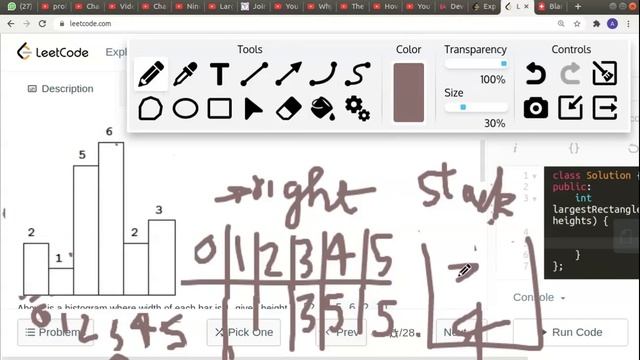Viewport: 640px width, 360px height.
Task: Select the Eraser tool
Action: coord(289,109)
